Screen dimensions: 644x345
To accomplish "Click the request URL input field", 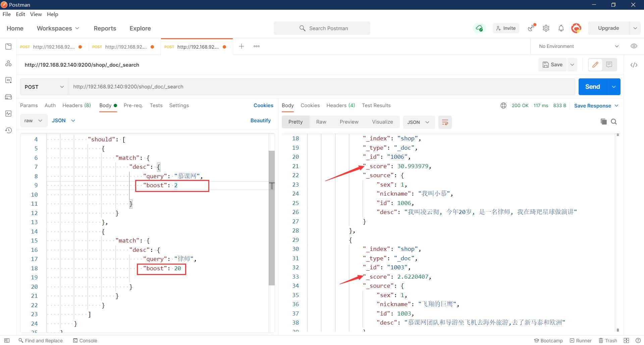I will click(322, 87).
